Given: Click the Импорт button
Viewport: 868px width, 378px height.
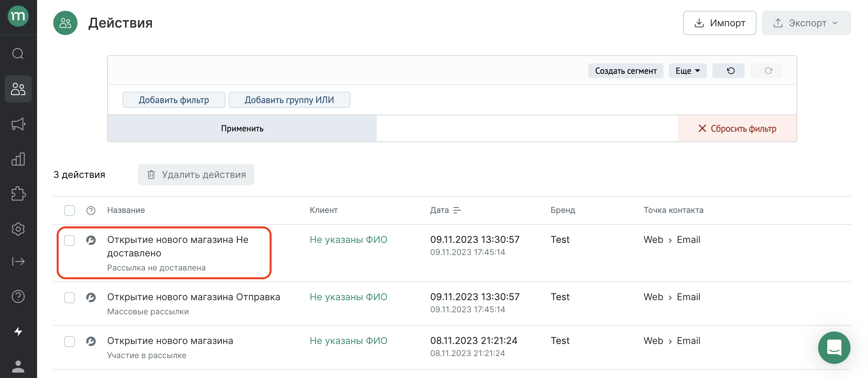Looking at the screenshot, I should click(x=719, y=23).
